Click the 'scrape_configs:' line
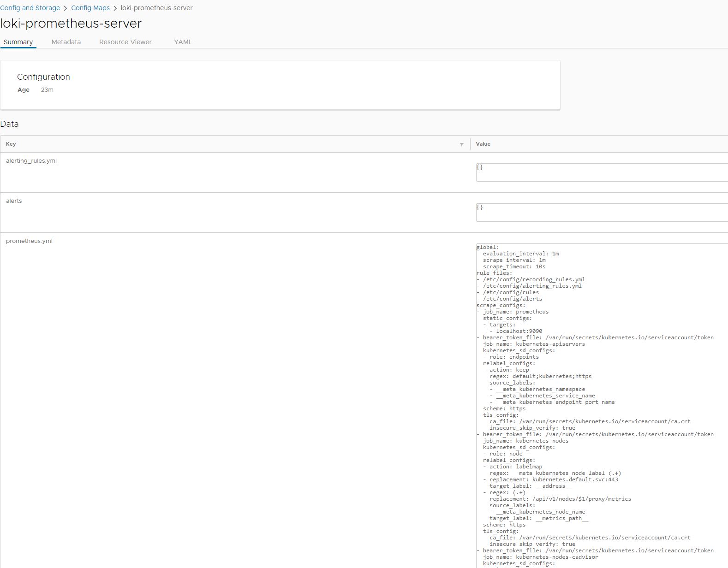This screenshot has width=728, height=568. [501, 305]
